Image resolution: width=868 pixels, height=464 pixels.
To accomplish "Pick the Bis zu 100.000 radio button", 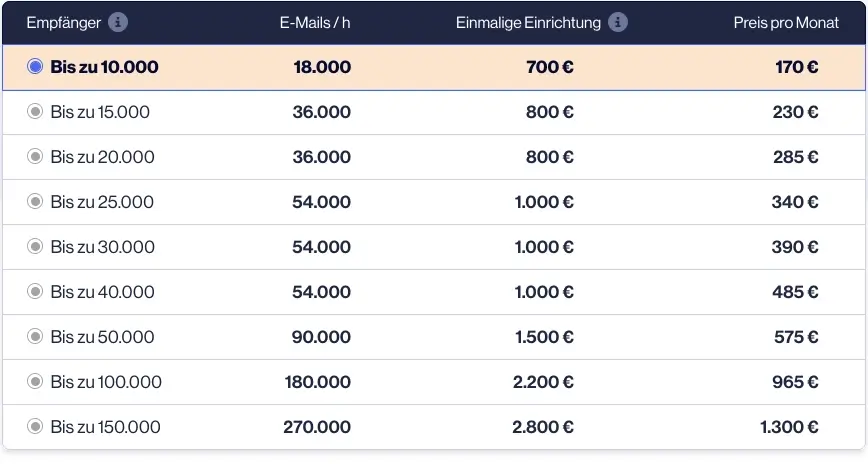I will tap(35, 381).
